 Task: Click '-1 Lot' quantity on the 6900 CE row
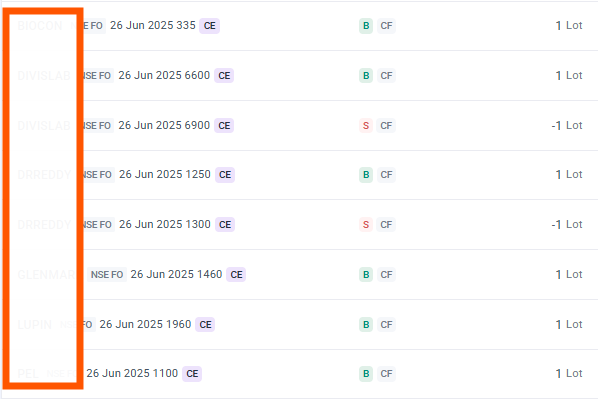pos(567,125)
